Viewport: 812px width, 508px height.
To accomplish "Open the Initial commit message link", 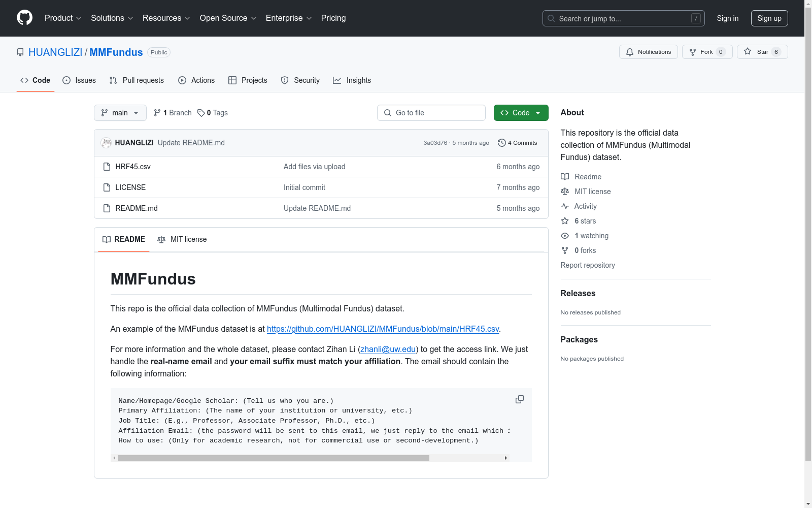I will pos(304,187).
